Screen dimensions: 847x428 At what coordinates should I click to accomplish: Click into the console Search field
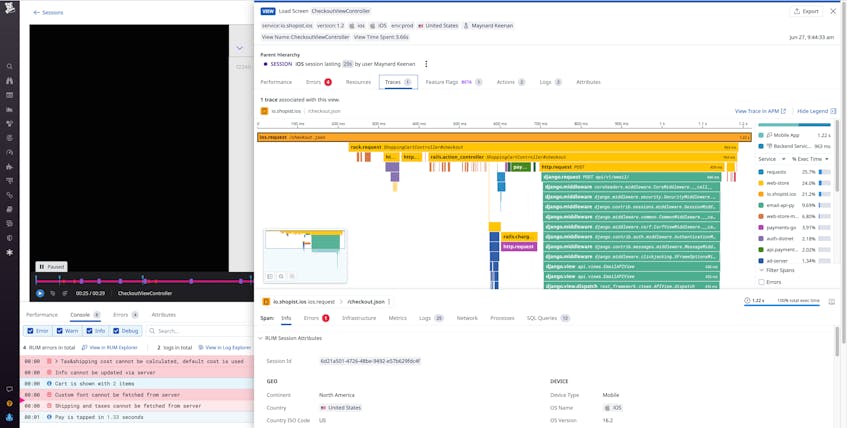coord(198,331)
